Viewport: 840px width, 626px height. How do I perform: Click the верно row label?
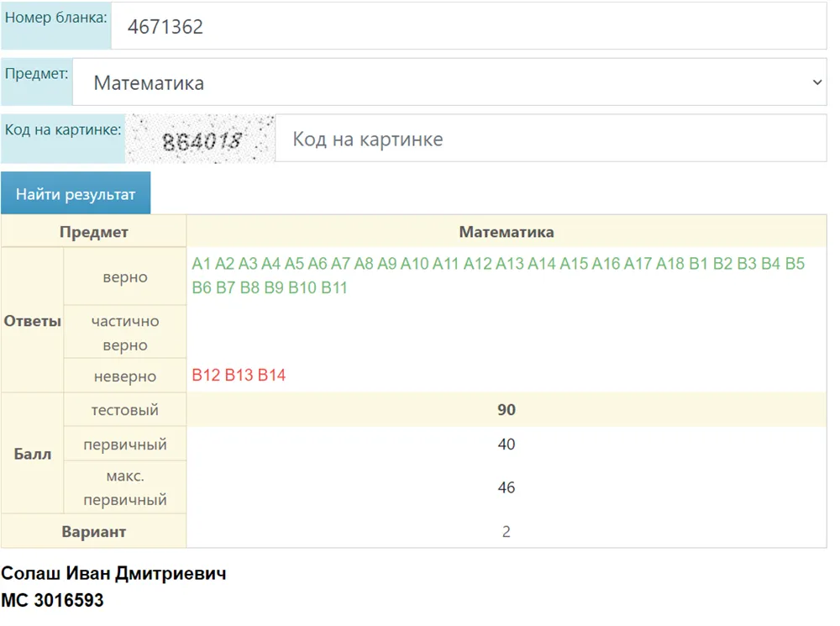(125, 277)
